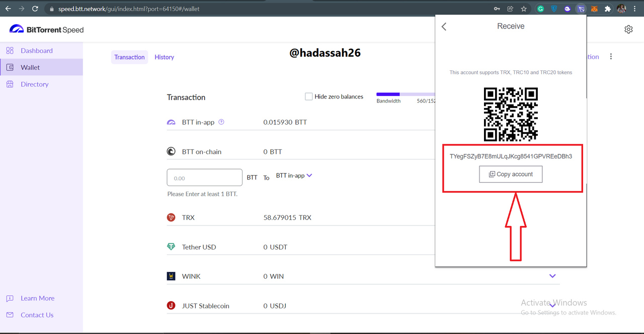Open the Chrome profile avatar

tap(621, 9)
